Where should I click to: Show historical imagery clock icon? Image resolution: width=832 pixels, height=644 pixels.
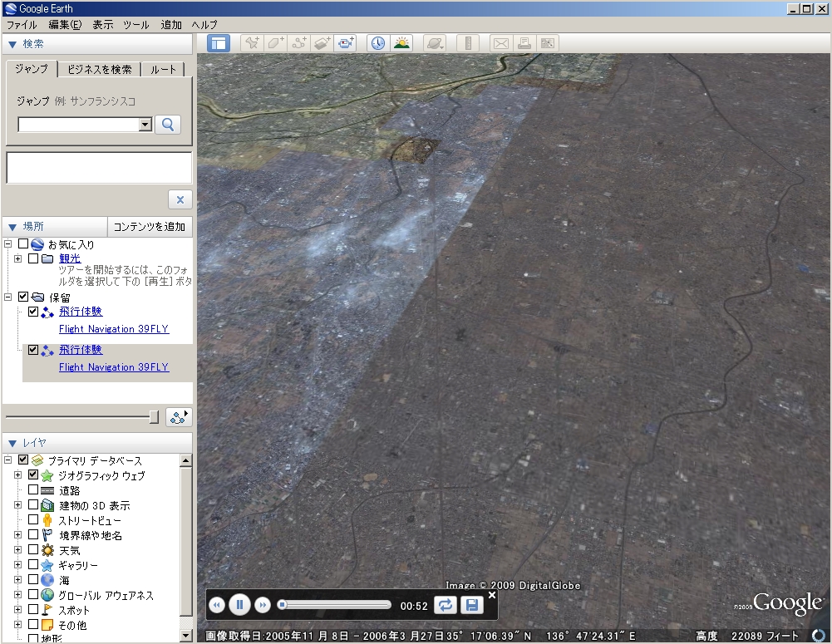[x=378, y=43]
